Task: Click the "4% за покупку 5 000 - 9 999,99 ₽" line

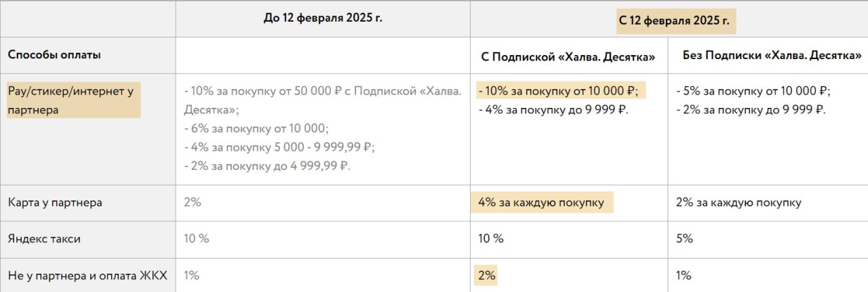Action: point(279,147)
